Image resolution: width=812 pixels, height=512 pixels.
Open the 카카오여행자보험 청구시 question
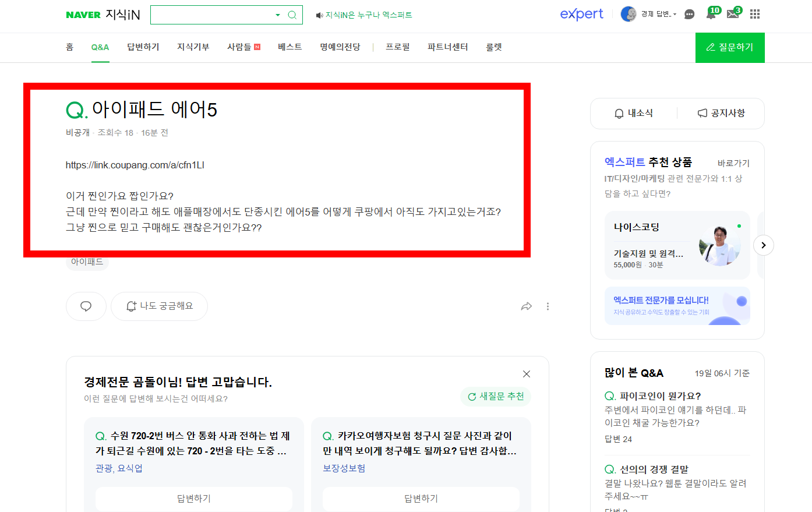coord(420,443)
